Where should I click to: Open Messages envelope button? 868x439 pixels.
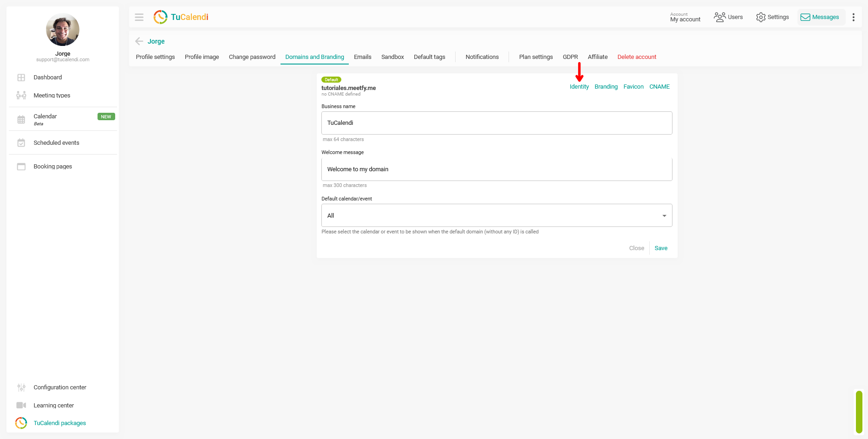[820, 17]
